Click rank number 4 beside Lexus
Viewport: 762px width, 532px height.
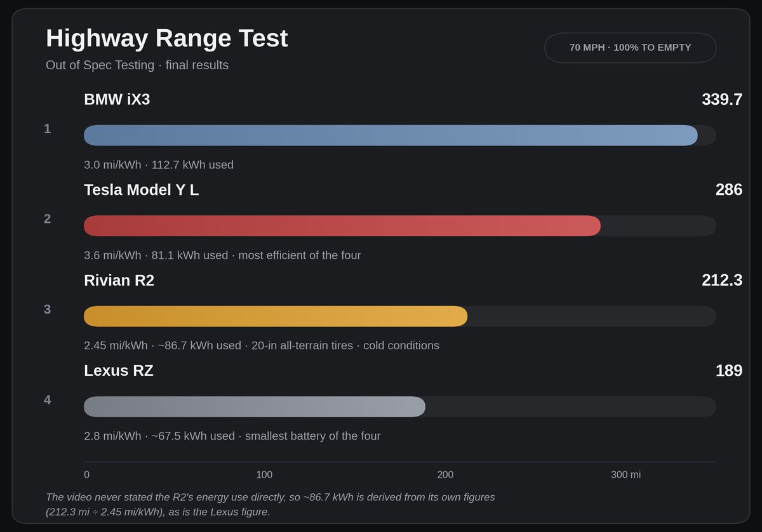pyautogui.click(x=47, y=400)
